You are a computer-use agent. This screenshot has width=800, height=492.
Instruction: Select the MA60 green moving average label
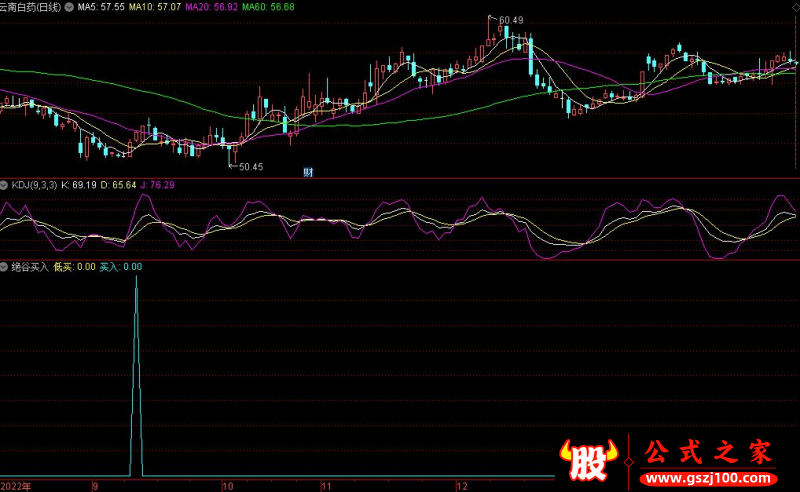point(269,6)
